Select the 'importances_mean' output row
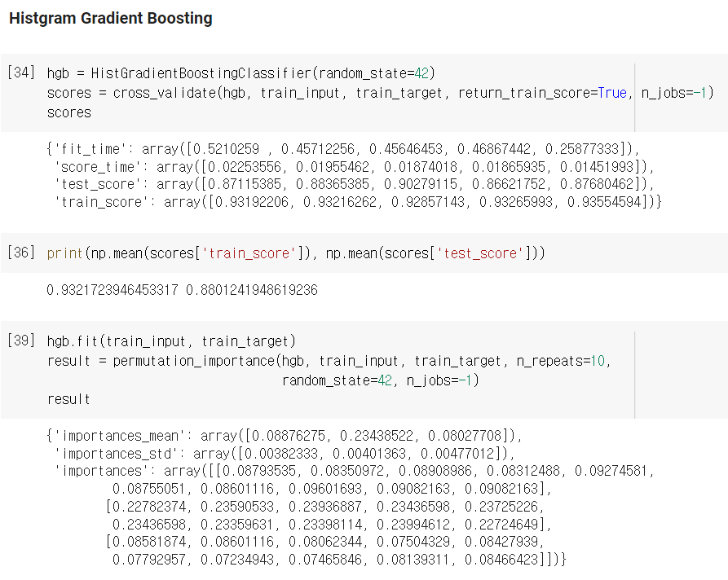 pyautogui.click(x=285, y=436)
